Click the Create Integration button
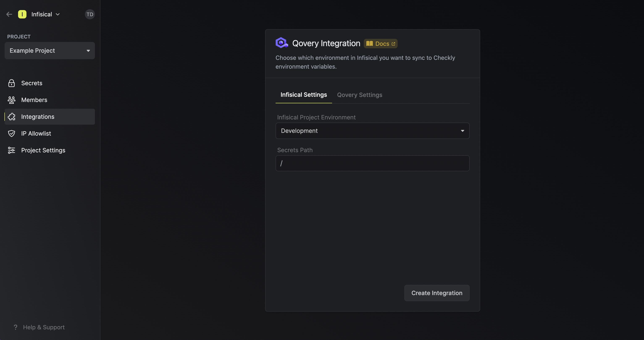The image size is (644, 340). (x=436, y=293)
